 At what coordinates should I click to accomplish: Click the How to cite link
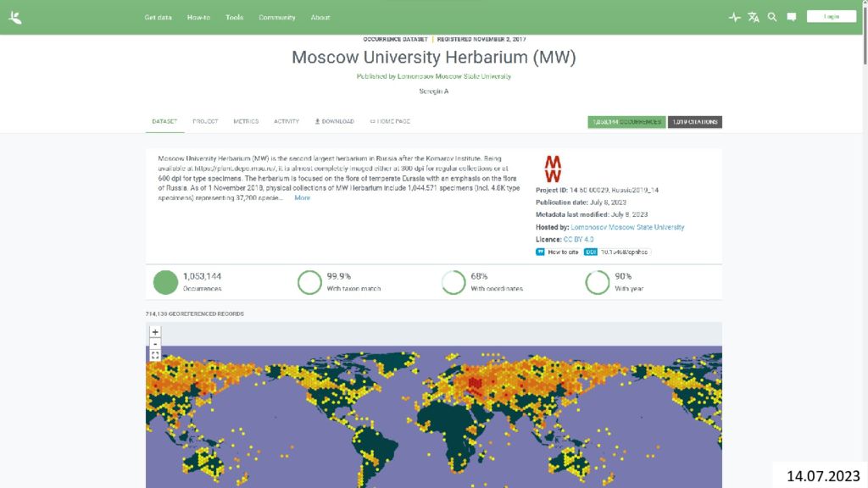(563, 252)
